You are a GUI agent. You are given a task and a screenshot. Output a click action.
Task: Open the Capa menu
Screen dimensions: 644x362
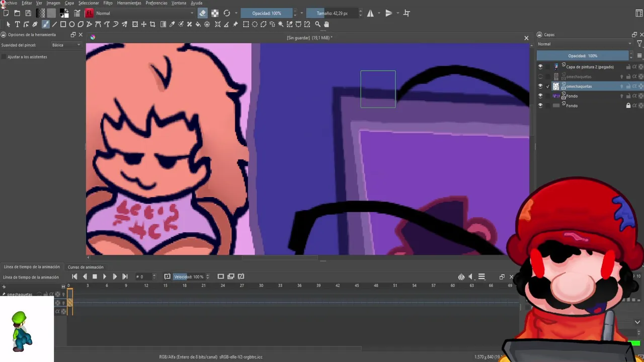tap(69, 3)
